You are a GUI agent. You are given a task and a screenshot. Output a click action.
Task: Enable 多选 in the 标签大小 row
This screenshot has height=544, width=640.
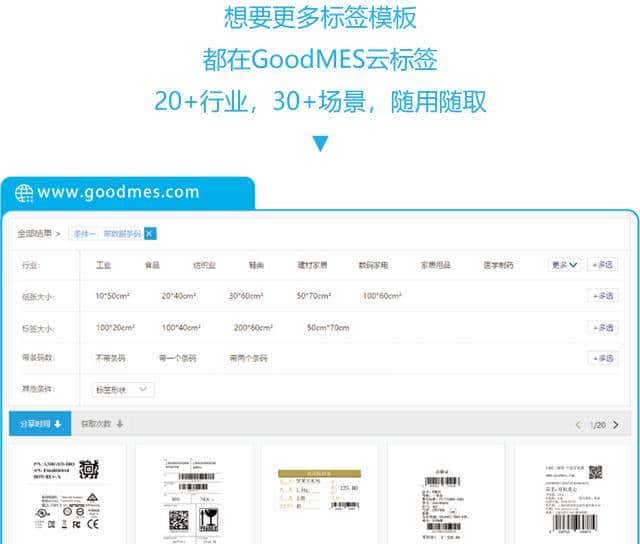tap(603, 328)
